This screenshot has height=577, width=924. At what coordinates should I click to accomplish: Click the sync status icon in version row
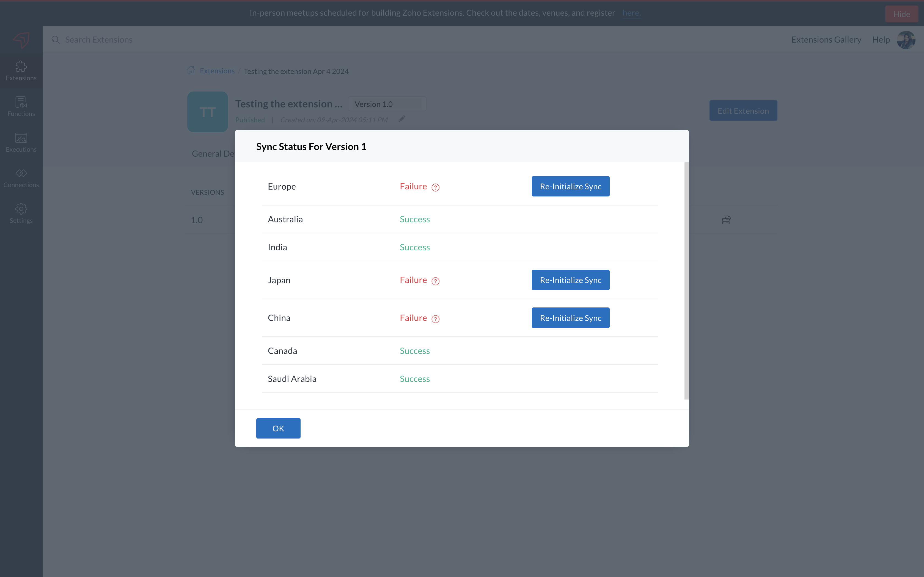click(x=726, y=220)
